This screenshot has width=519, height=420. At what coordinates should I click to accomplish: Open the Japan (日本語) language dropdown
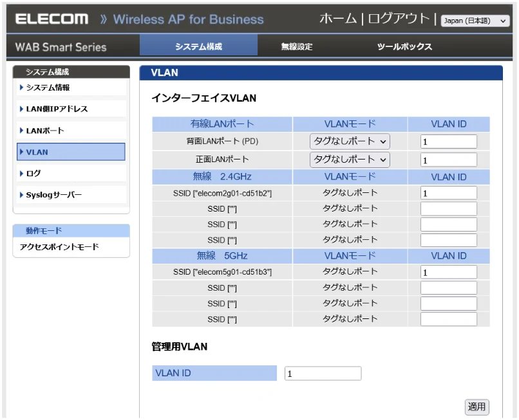tap(475, 21)
